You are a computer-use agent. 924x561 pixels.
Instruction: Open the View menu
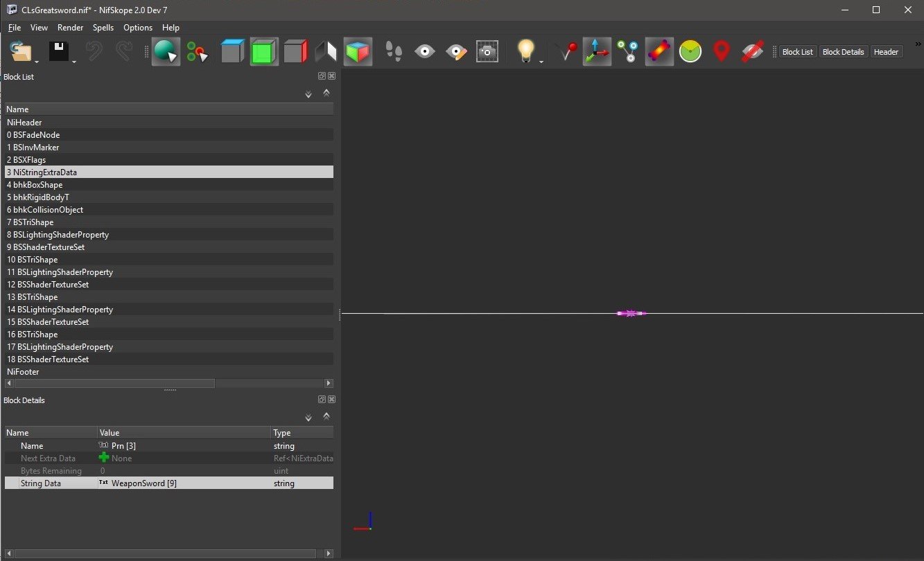click(39, 28)
